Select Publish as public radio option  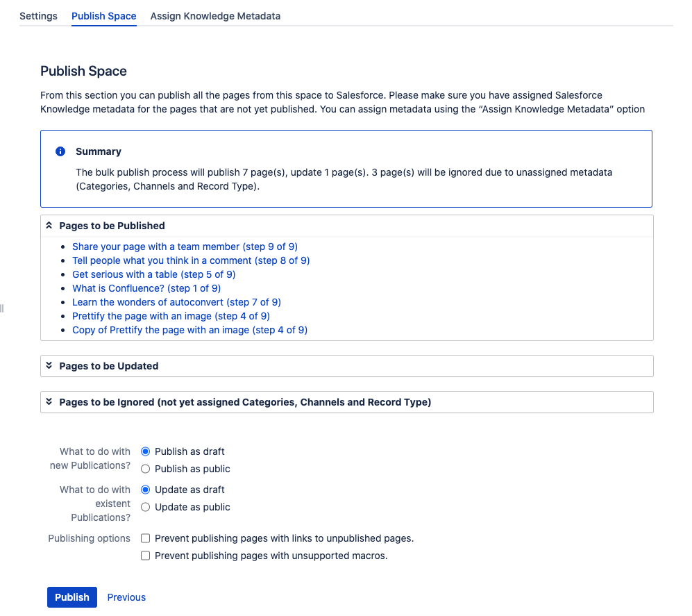(146, 469)
